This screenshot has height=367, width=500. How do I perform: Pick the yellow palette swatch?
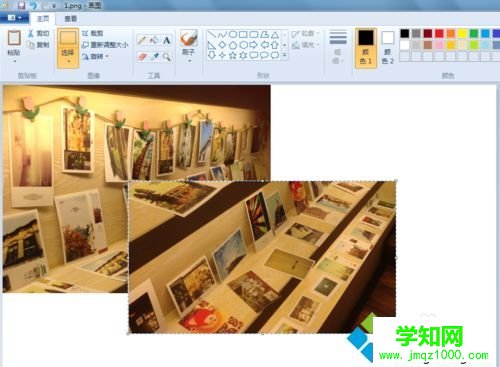point(462,33)
